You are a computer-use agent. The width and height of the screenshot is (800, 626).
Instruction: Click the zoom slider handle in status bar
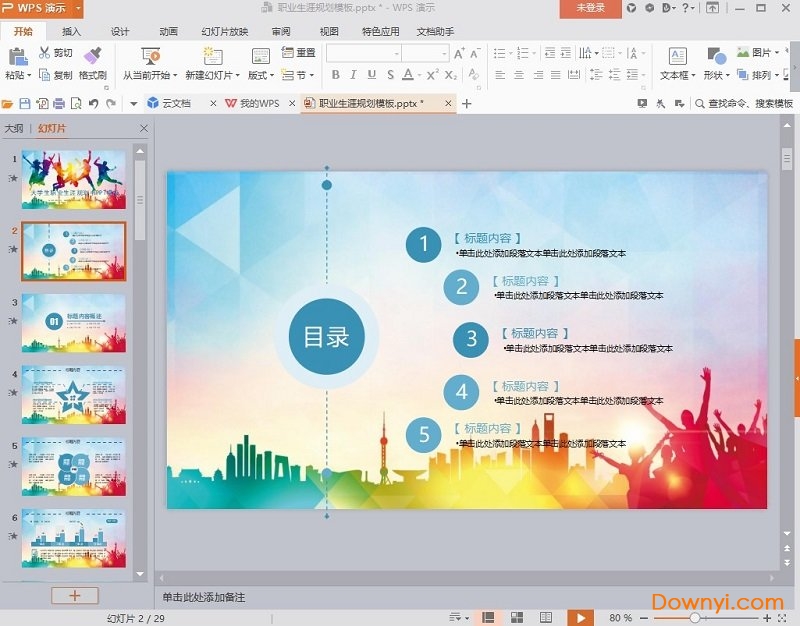point(695,618)
